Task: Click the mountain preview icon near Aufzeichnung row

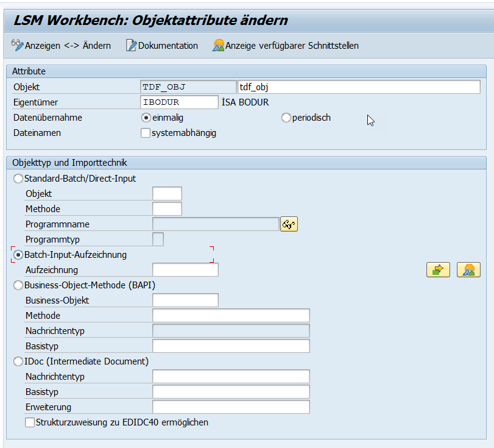Action: [468, 269]
